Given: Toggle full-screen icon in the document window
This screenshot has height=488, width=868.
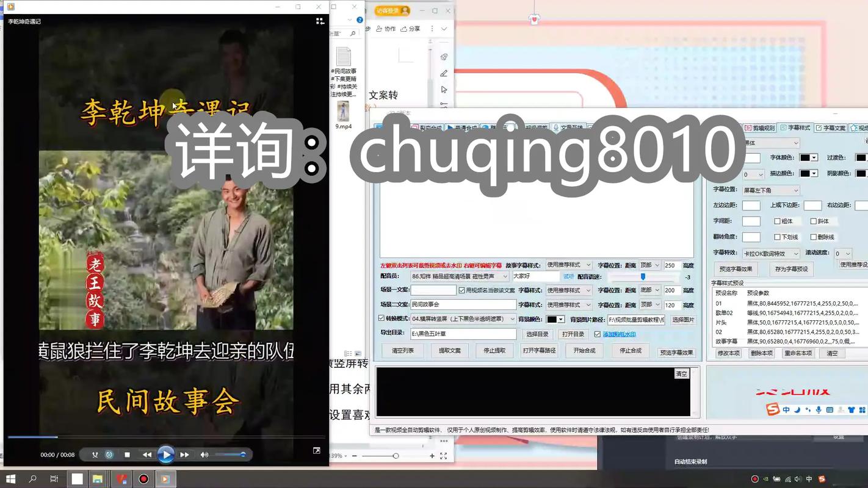Looking at the screenshot, I should coord(444,456).
